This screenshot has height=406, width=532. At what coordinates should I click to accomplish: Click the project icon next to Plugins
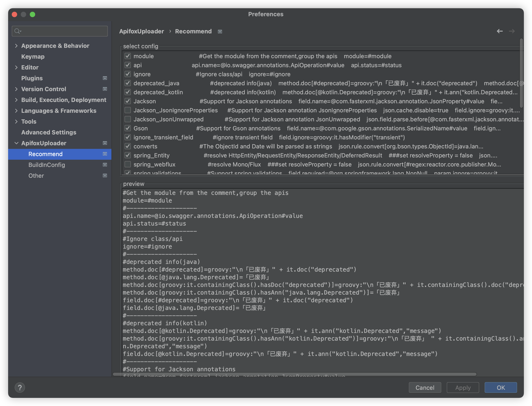[x=105, y=78]
